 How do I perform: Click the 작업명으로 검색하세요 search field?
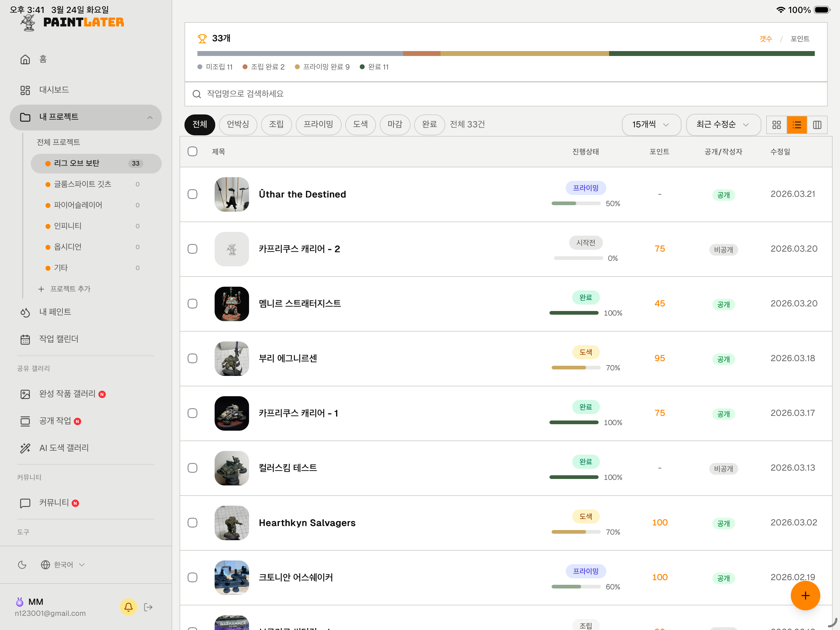pyautogui.click(x=506, y=94)
